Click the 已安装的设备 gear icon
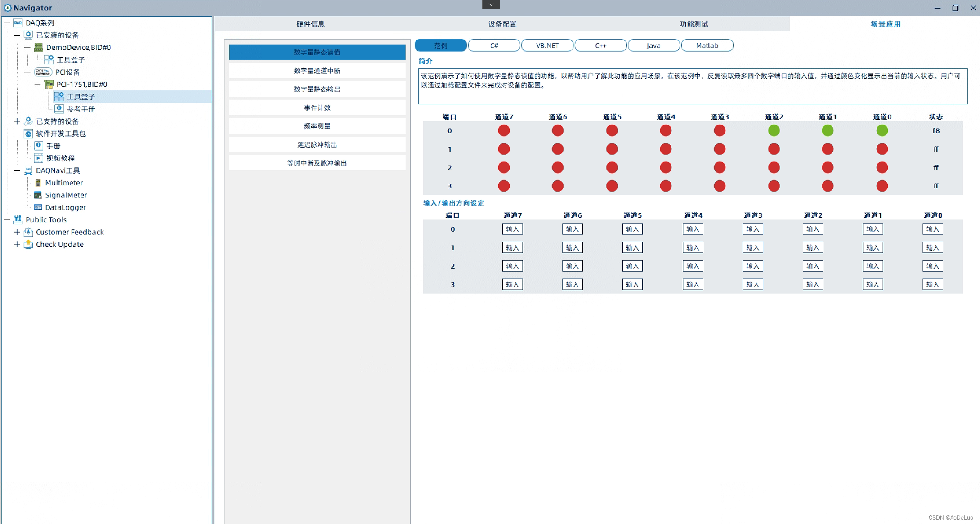 click(28, 35)
